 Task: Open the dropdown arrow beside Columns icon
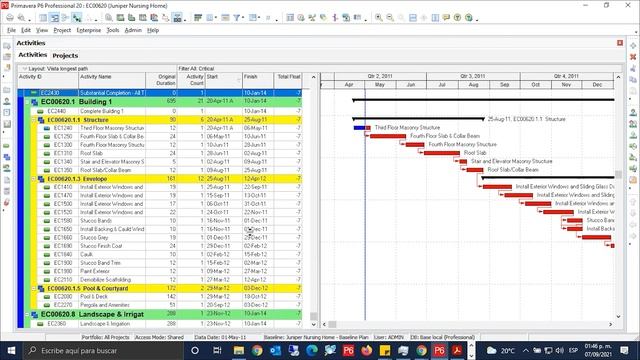pos(216,18)
